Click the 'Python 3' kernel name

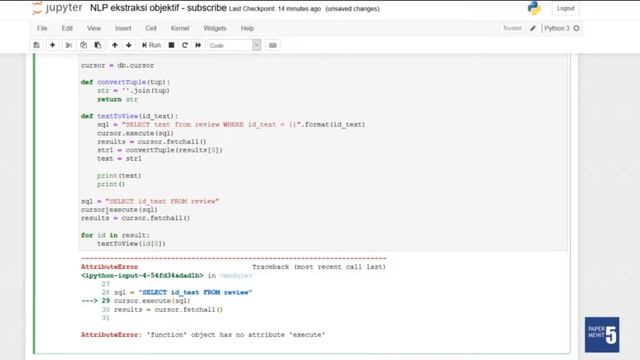pos(557,28)
